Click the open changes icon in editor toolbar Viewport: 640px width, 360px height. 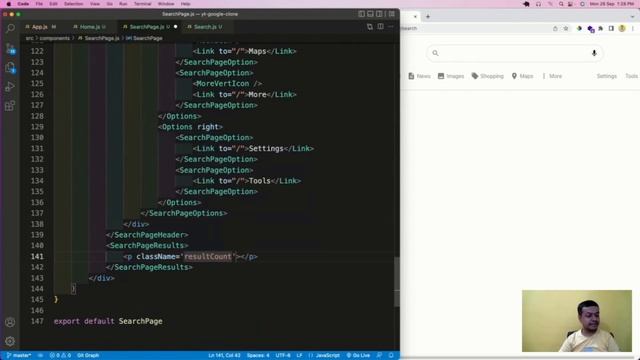(x=370, y=27)
